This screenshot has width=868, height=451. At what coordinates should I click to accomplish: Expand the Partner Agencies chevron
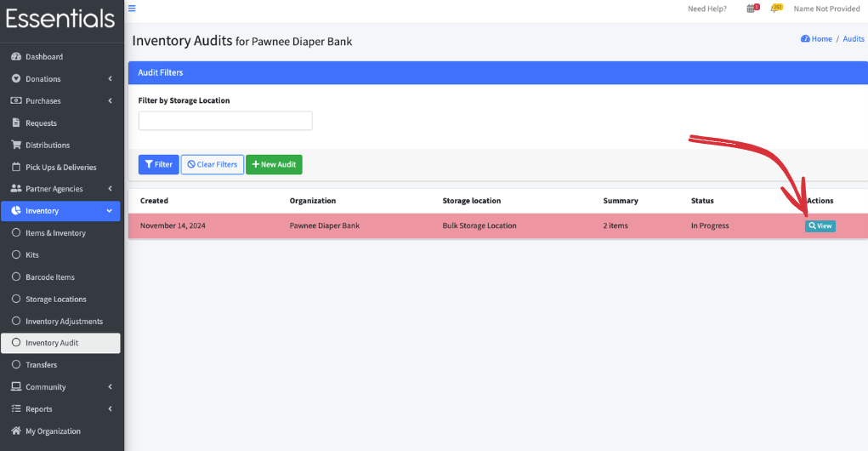tap(111, 188)
